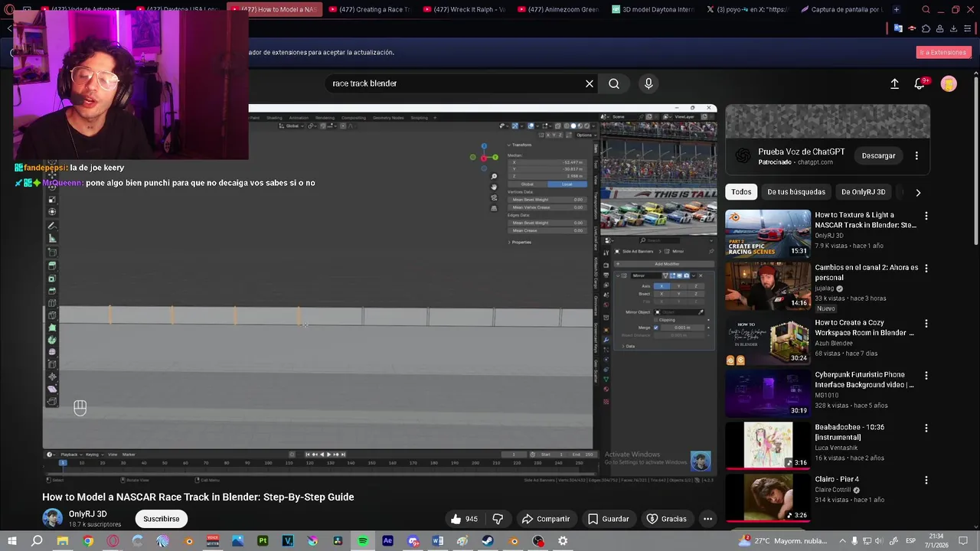Open Chrome from the taskbar

coord(88,541)
